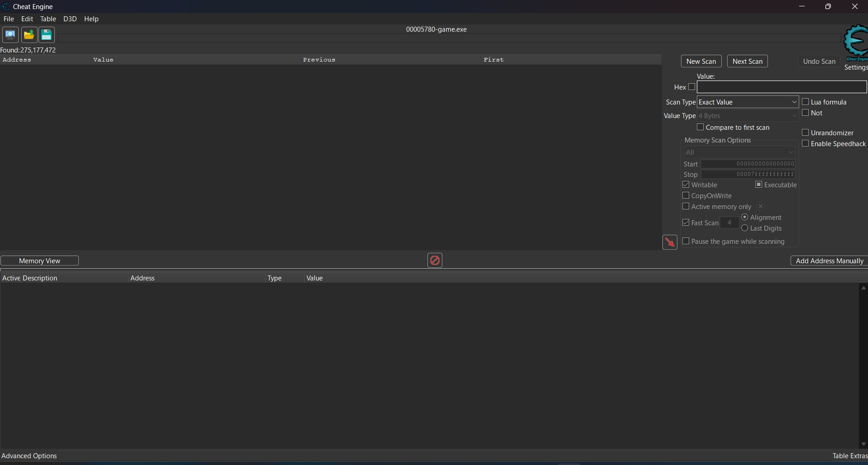This screenshot has height=465, width=868.
Task: Open the Table menu
Action: 48,19
